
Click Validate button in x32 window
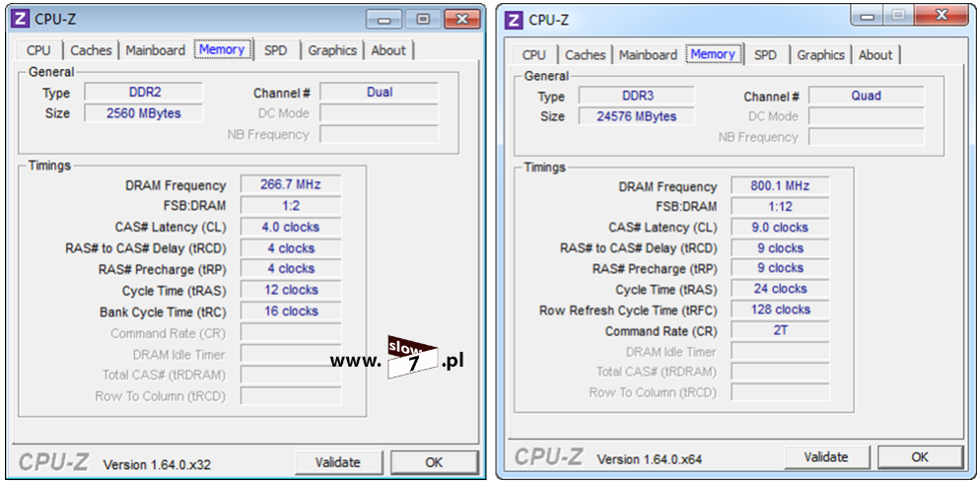point(338,462)
